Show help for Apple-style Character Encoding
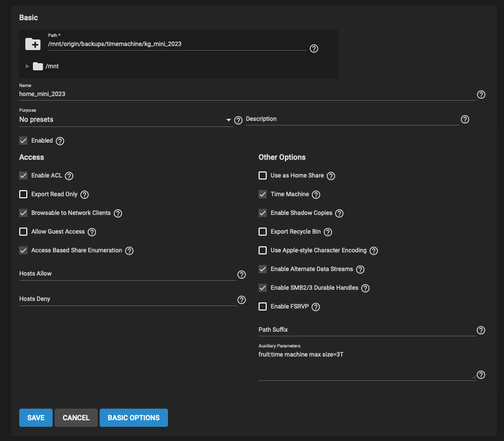Viewport: 504px width, 441px height. (373, 250)
